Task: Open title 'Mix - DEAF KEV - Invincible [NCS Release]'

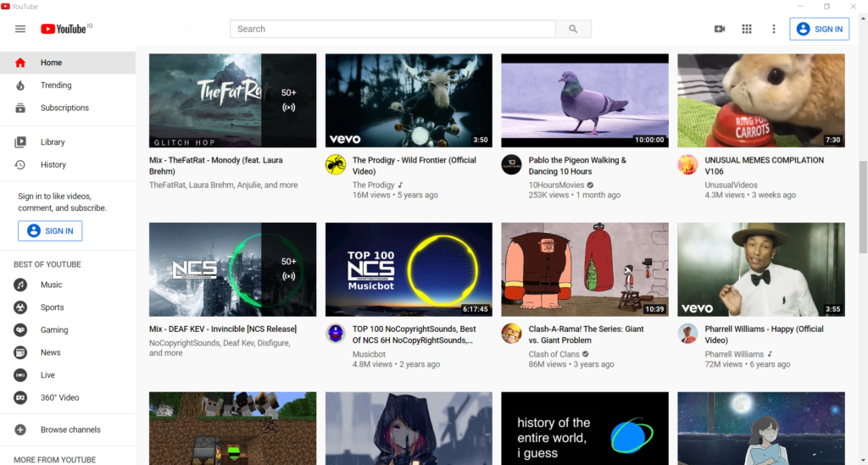Action: point(223,329)
